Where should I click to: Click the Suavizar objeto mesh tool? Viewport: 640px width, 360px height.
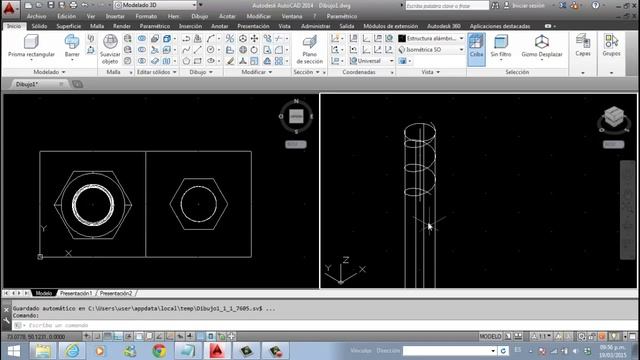(x=110, y=49)
